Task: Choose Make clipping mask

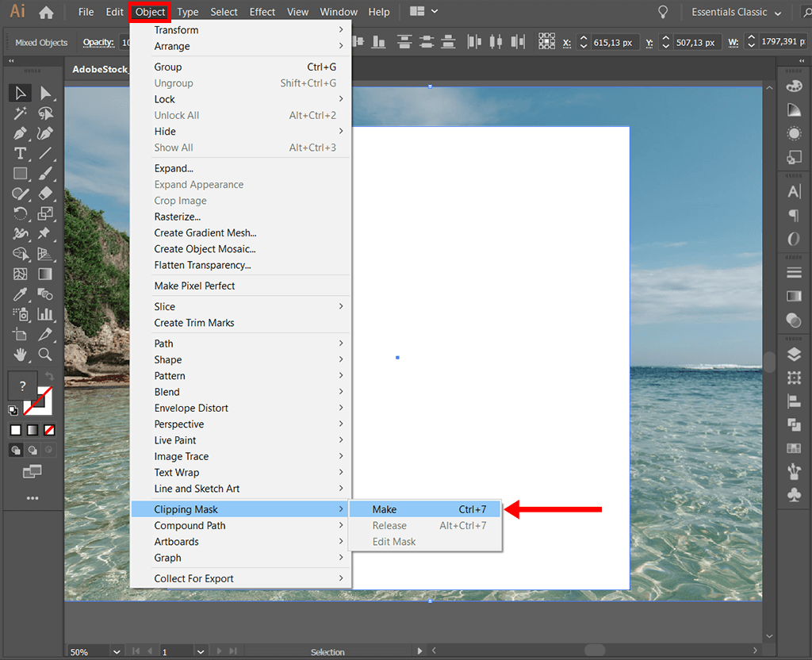Action: [425, 509]
